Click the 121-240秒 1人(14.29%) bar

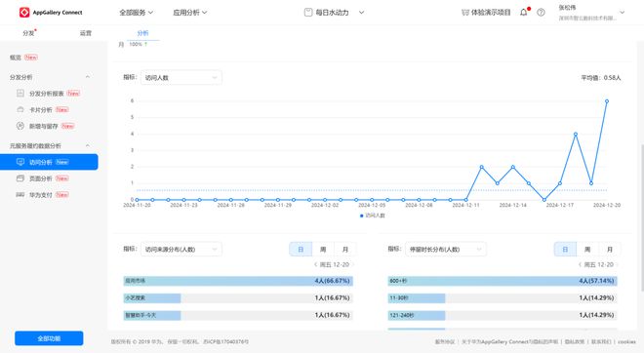[x=503, y=315]
